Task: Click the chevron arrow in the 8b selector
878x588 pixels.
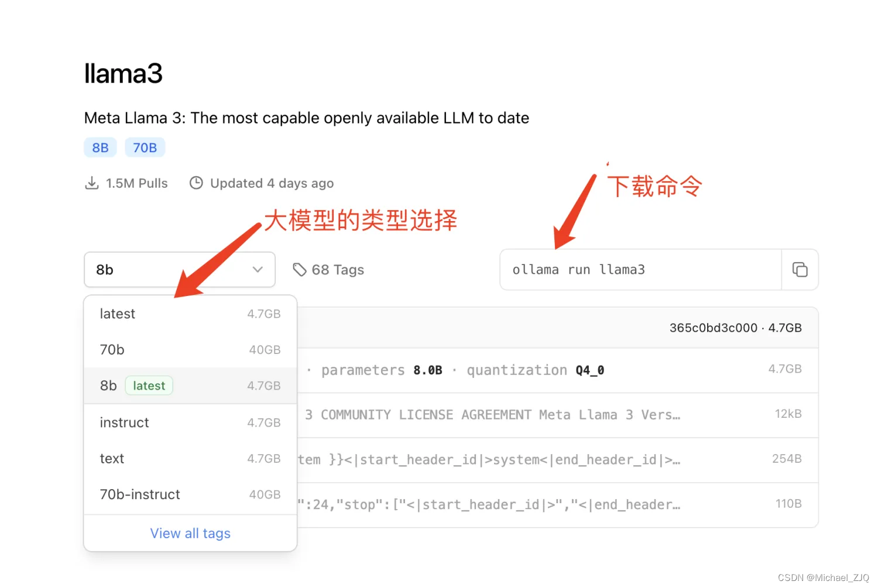Action: (258, 270)
